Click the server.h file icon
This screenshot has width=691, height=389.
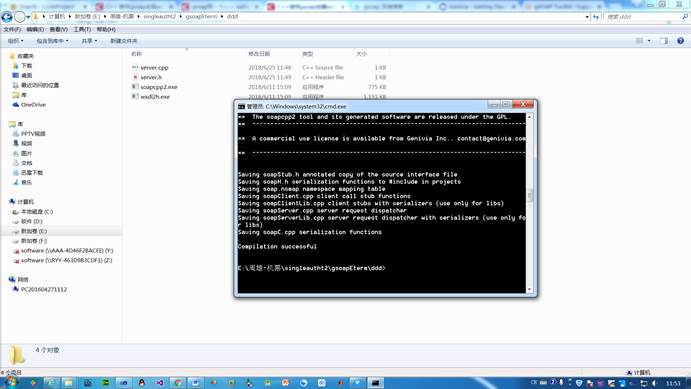coord(135,77)
